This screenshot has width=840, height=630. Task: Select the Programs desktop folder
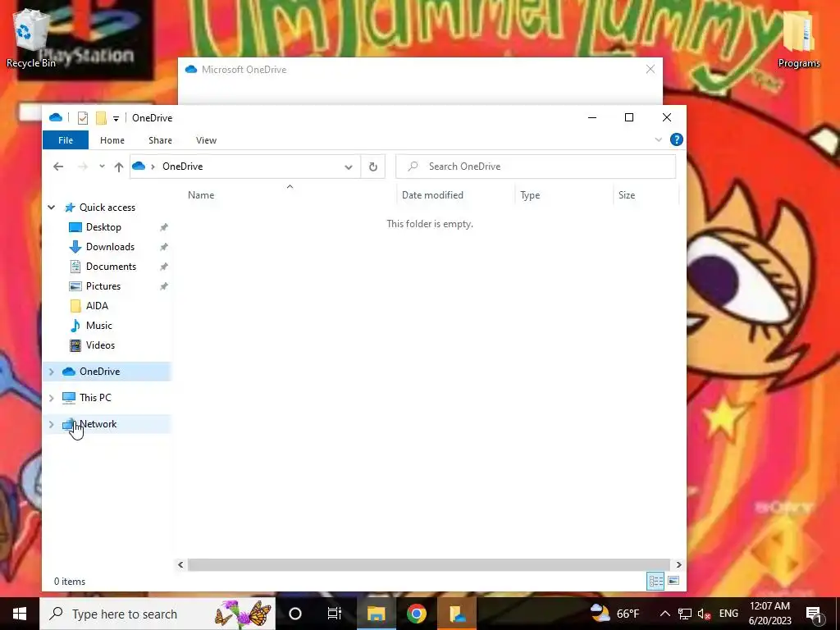click(x=799, y=40)
